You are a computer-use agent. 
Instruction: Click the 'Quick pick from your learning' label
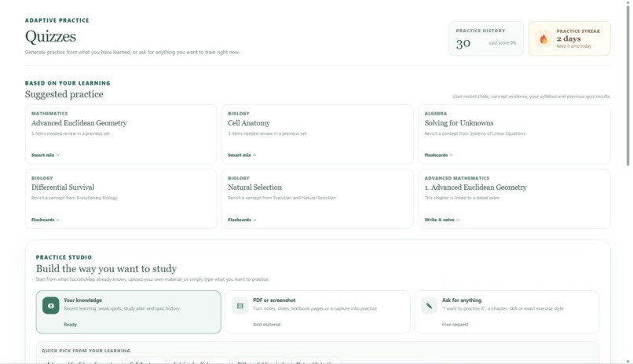pos(86,351)
